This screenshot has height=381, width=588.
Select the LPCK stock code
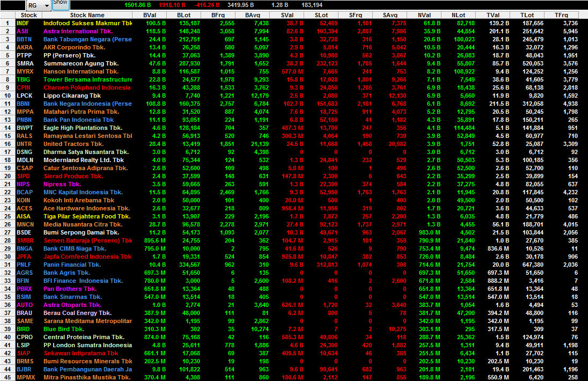click(24, 96)
